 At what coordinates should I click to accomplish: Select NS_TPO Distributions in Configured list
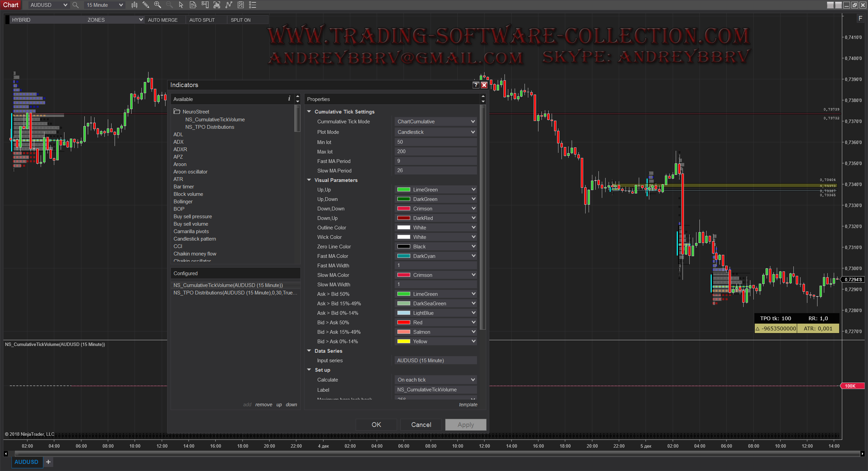point(235,293)
